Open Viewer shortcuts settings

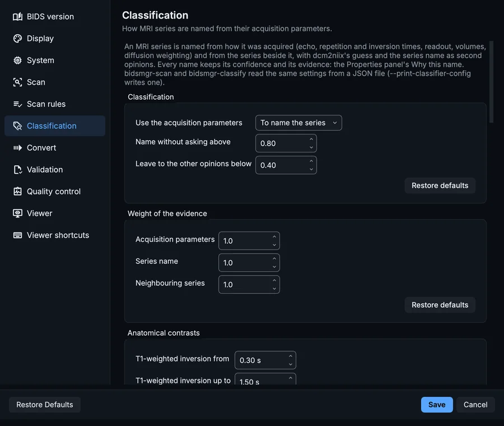[55, 235]
